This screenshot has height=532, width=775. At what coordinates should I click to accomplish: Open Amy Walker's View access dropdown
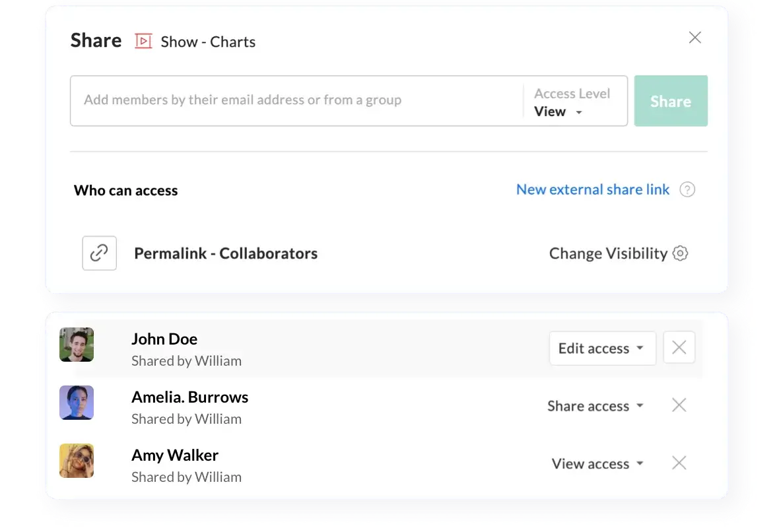597,463
